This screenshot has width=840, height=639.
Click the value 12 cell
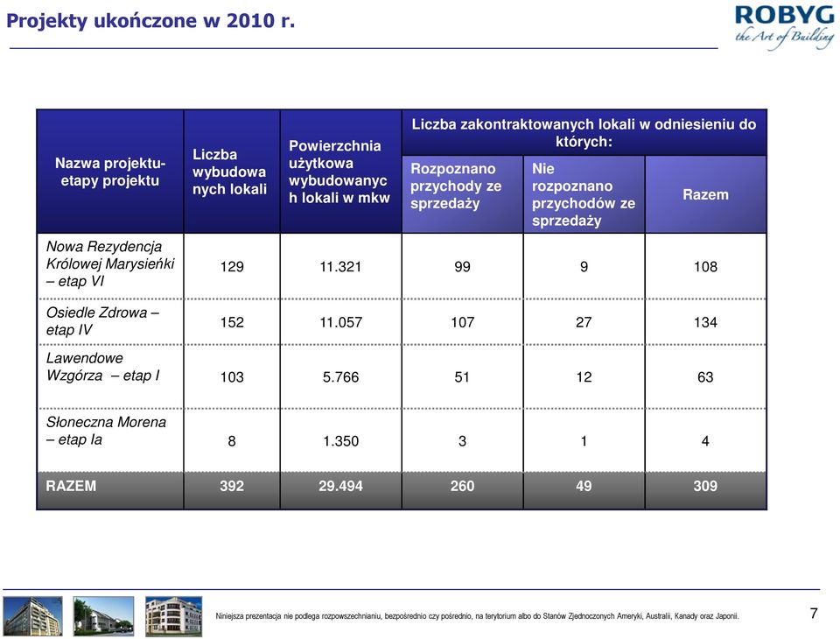[x=584, y=377]
